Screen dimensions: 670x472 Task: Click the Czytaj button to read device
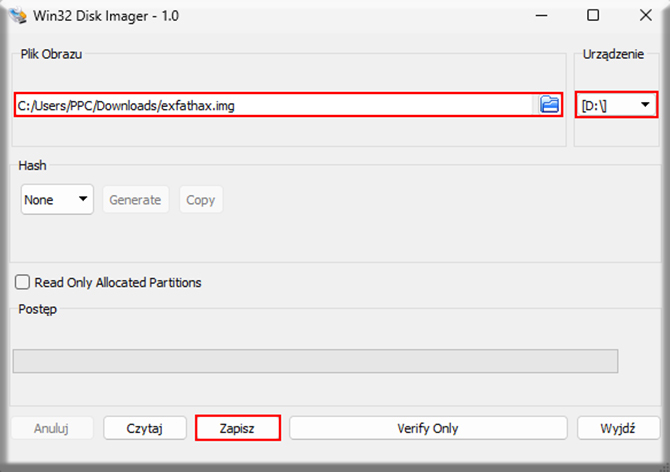point(145,428)
